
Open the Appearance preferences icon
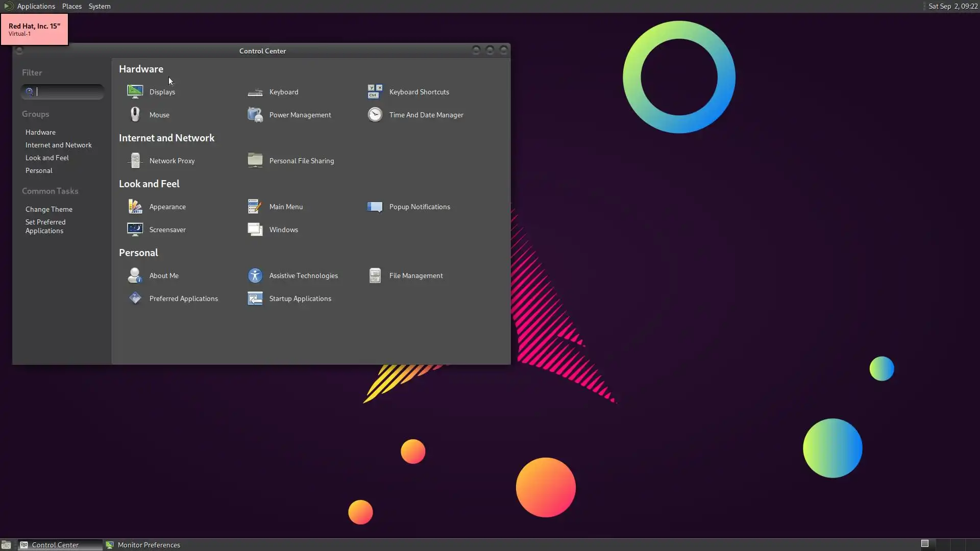click(x=135, y=207)
